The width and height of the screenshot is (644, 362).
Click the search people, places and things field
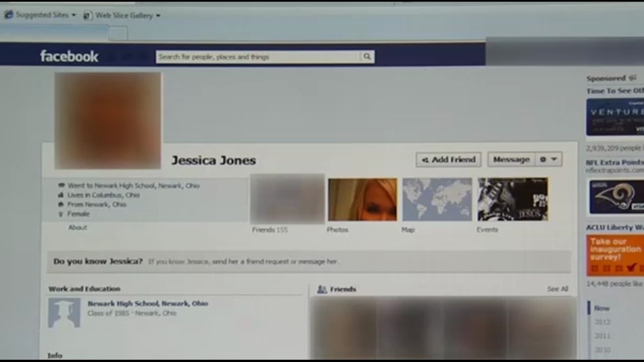[x=254, y=56]
